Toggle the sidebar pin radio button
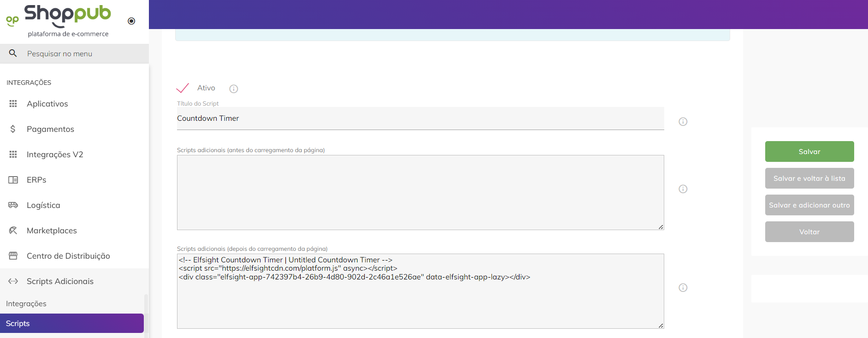The image size is (868, 338). tap(131, 21)
